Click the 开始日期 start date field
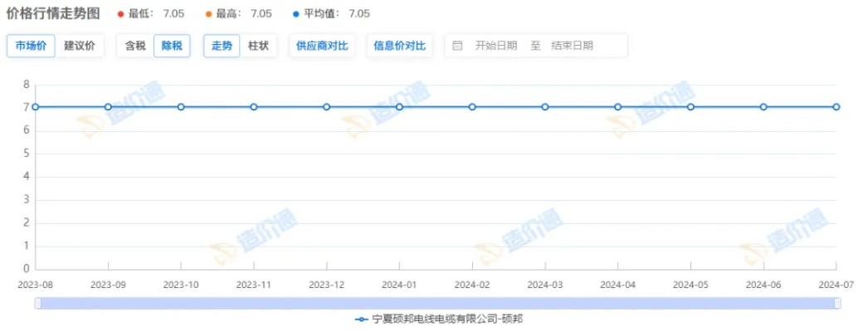 [495, 46]
